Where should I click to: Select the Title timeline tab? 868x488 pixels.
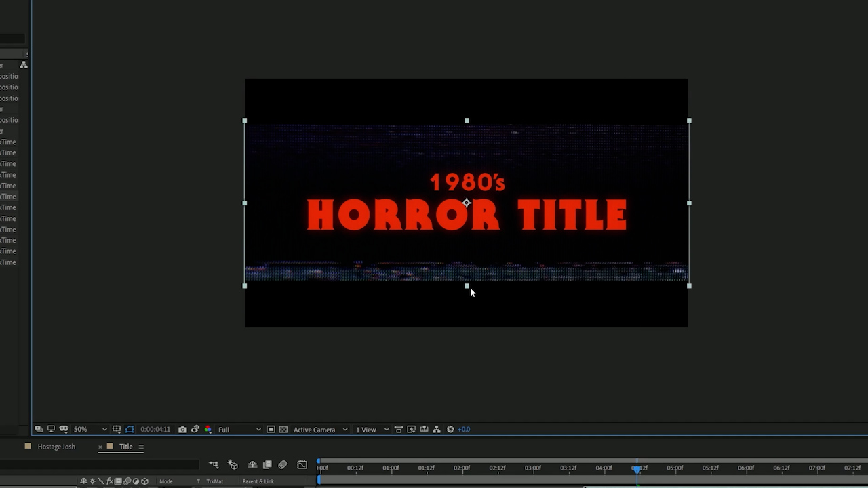click(x=126, y=447)
